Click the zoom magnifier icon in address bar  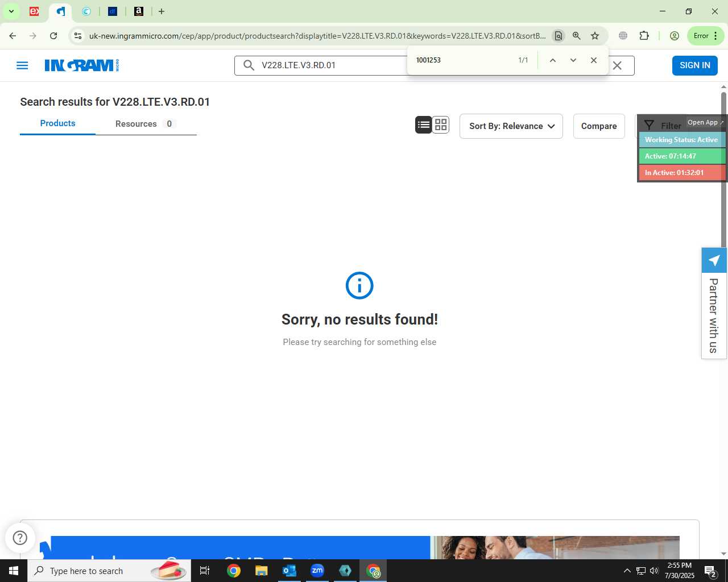tap(577, 36)
